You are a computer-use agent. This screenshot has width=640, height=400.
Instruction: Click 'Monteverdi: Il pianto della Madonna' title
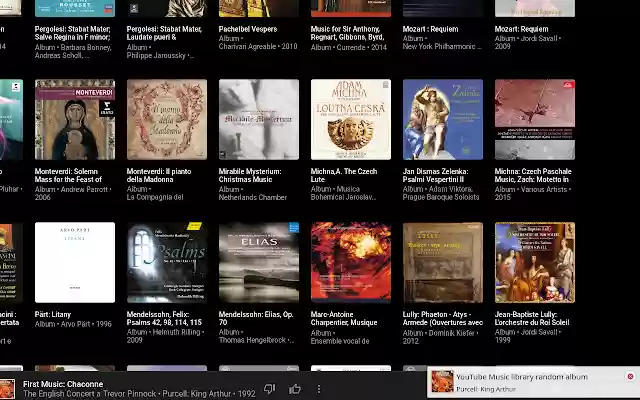click(x=159, y=175)
